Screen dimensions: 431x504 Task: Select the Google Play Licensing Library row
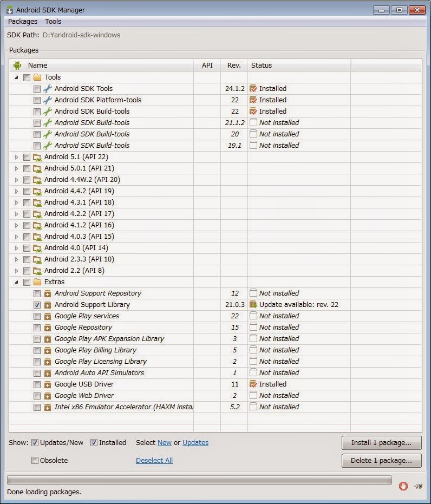[216, 362]
